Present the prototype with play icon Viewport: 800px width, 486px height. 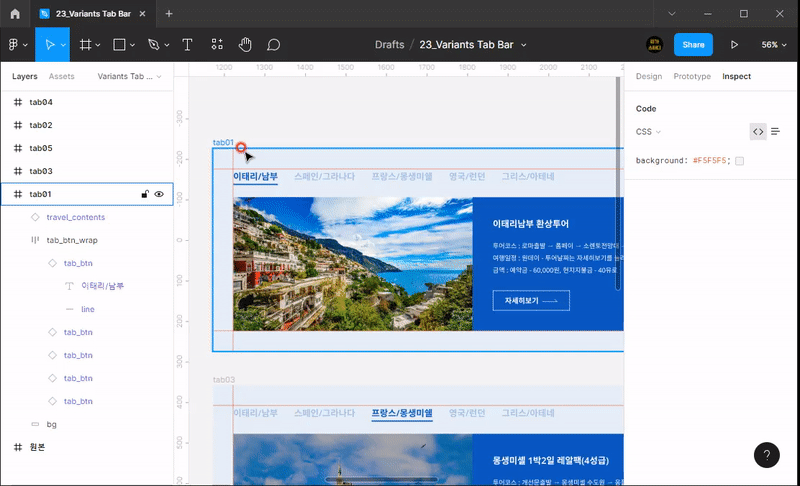coord(734,45)
